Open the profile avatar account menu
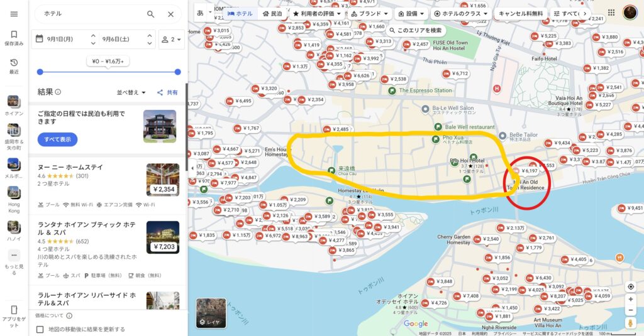This screenshot has height=336, width=644. (630, 13)
